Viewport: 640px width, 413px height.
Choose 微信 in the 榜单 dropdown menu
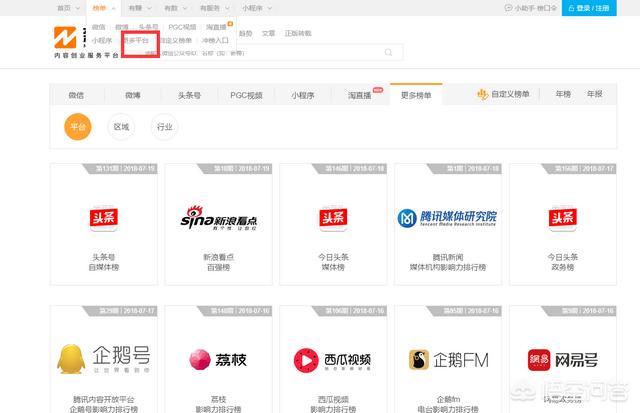point(98,27)
